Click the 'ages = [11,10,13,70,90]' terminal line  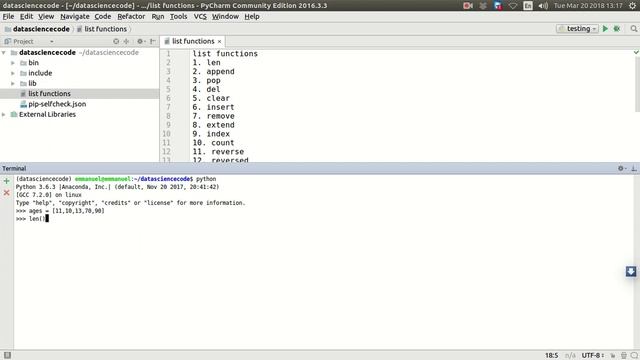tap(60, 211)
